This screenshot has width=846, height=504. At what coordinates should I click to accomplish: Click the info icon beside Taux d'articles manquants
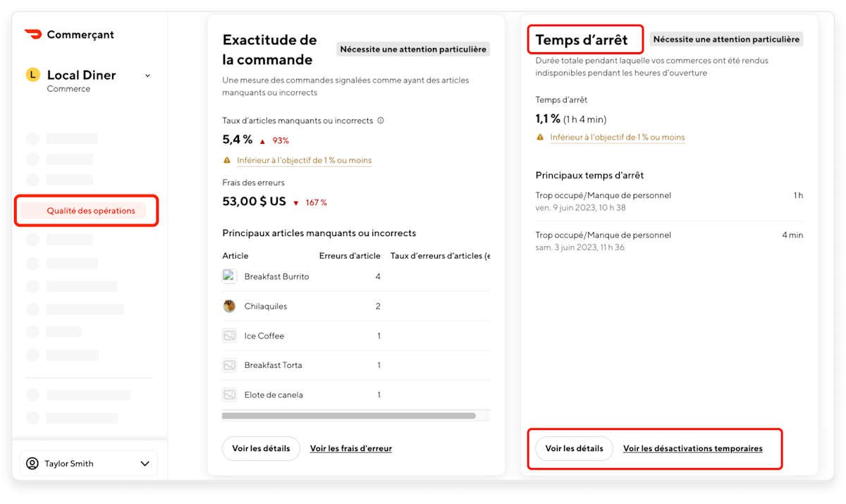[381, 121]
